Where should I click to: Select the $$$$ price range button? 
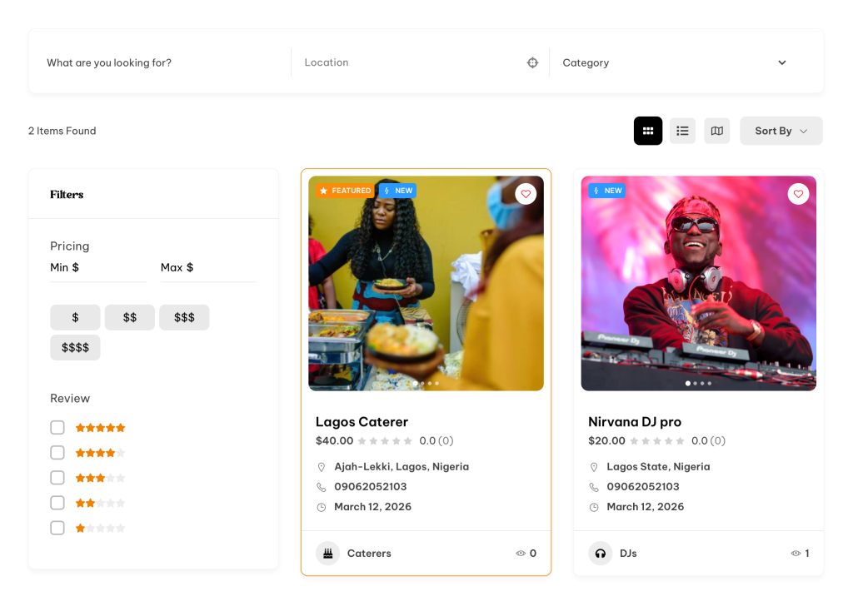tap(75, 347)
